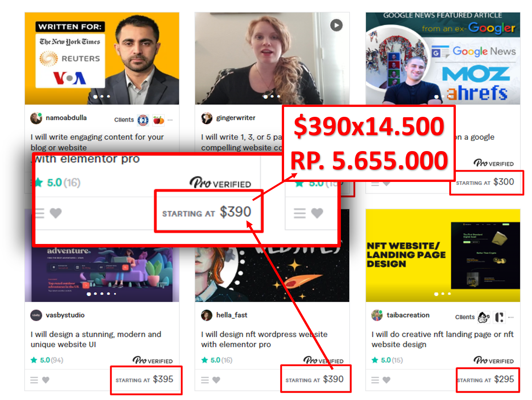Click the NFT Website Landing Page thumbnail
532x400 pixels.
pos(443,255)
